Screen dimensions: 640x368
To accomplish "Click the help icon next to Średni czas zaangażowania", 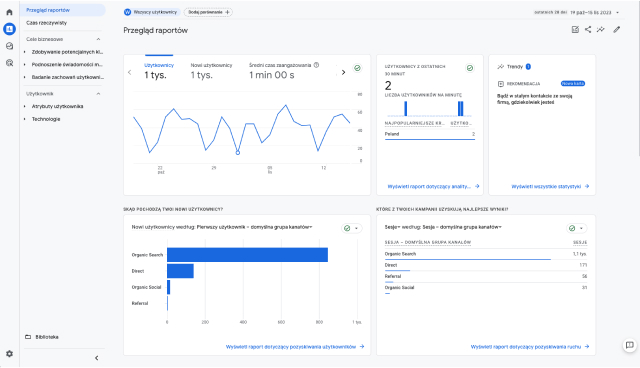I will click(x=316, y=65).
